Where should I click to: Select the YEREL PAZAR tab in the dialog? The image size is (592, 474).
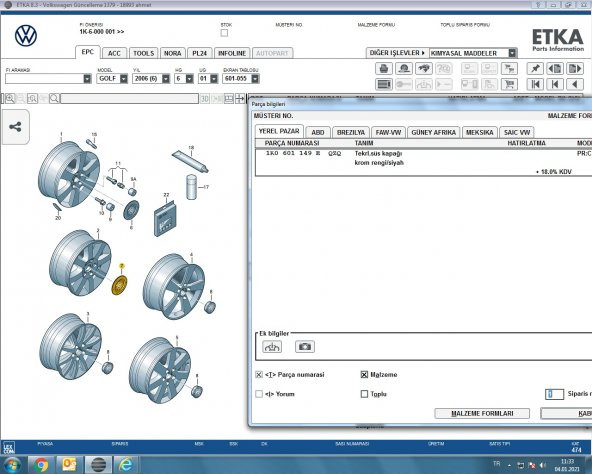pyautogui.click(x=279, y=131)
